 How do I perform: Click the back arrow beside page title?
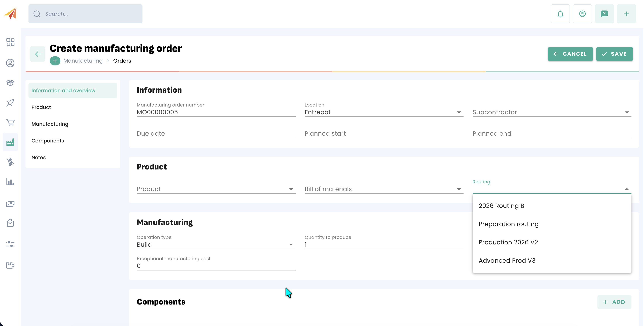pyautogui.click(x=37, y=54)
